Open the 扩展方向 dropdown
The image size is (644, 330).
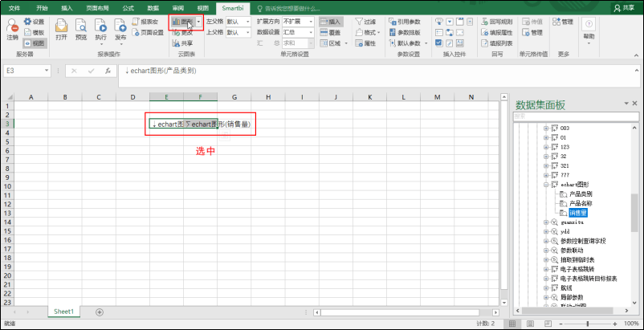coord(298,22)
